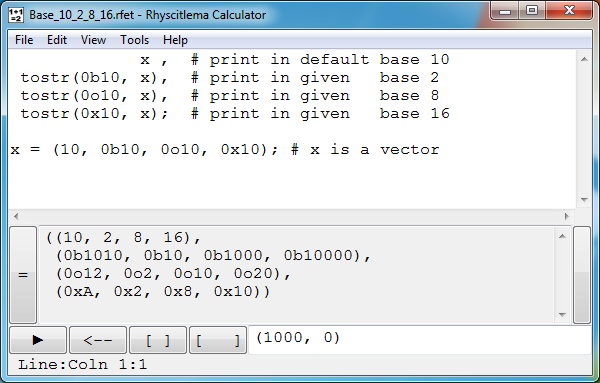
Task: Click the editor scroll down arrow
Action: tap(584, 199)
